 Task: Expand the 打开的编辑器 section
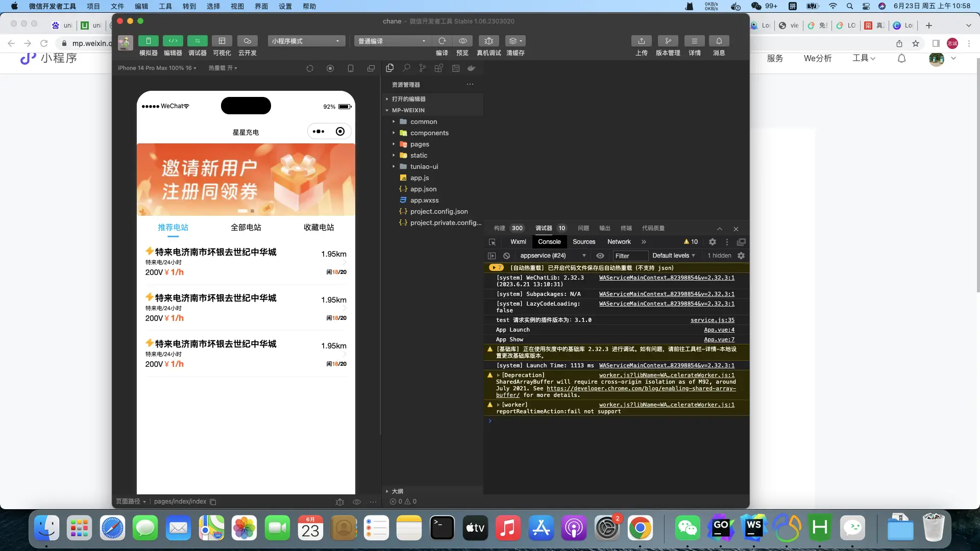tap(433, 99)
